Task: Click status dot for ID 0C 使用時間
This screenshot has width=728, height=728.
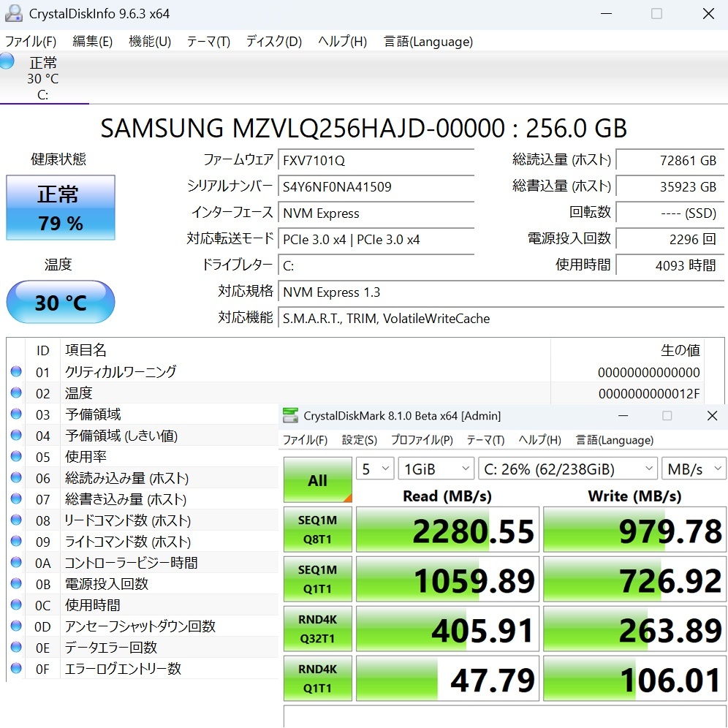Action: [x=16, y=604]
